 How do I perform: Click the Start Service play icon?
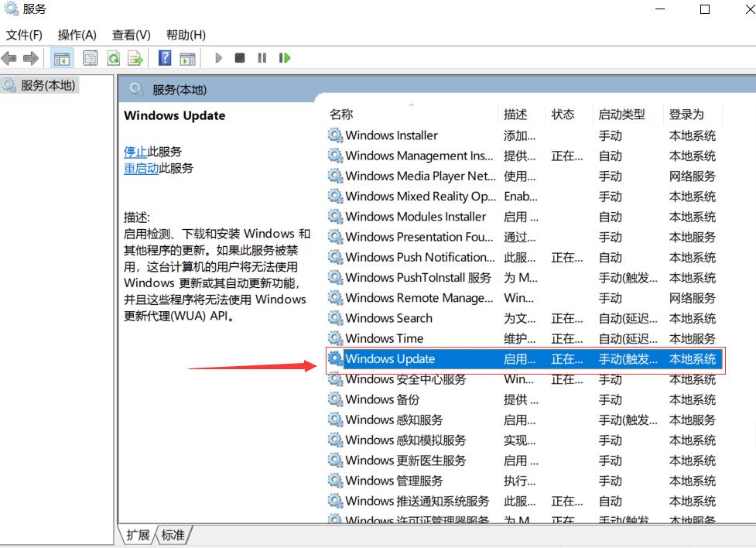click(218, 58)
